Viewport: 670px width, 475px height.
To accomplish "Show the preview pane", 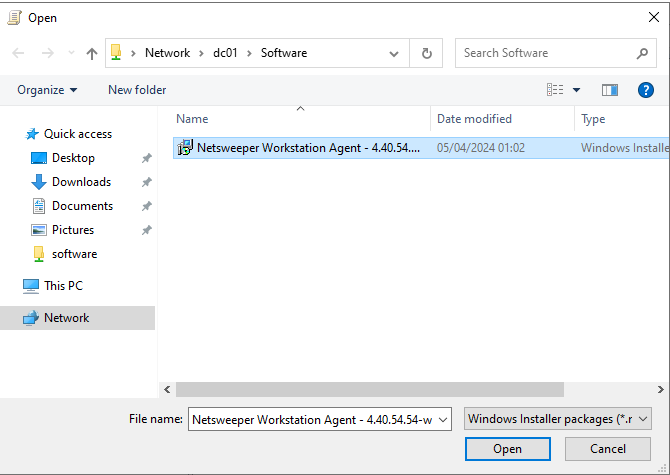I will pyautogui.click(x=610, y=90).
